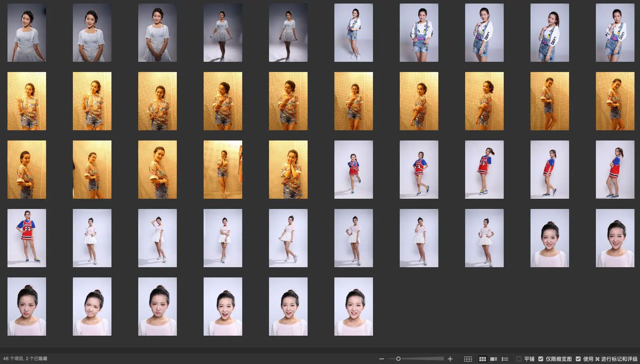Select the very first grey dress portrait thumbnail
The image size is (640, 364).
[x=27, y=33]
